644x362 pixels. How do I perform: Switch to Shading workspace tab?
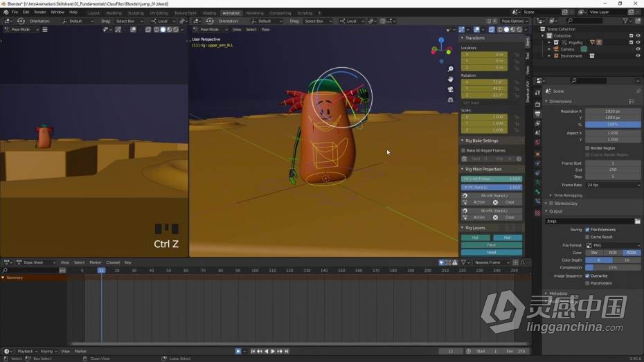pyautogui.click(x=209, y=13)
